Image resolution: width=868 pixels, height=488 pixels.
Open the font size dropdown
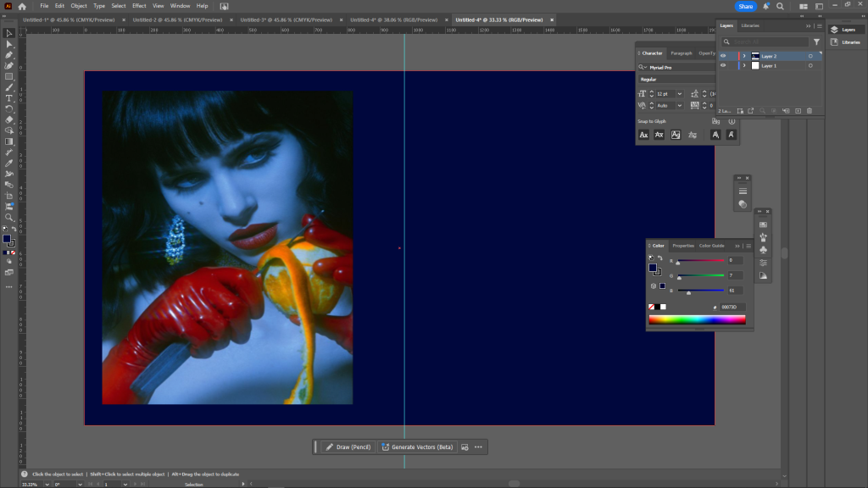click(x=680, y=93)
